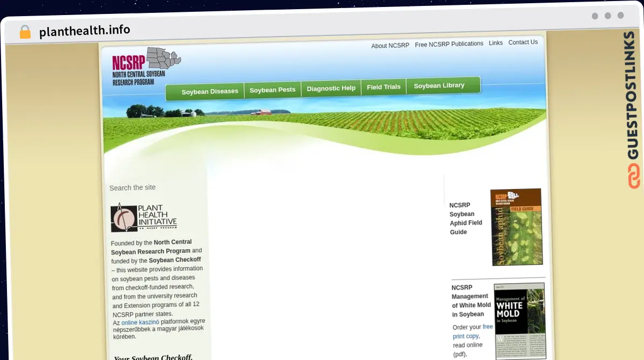This screenshot has height=360, width=644.
Task: Click the NCSRP logo in the header
Action: (147, 67)
